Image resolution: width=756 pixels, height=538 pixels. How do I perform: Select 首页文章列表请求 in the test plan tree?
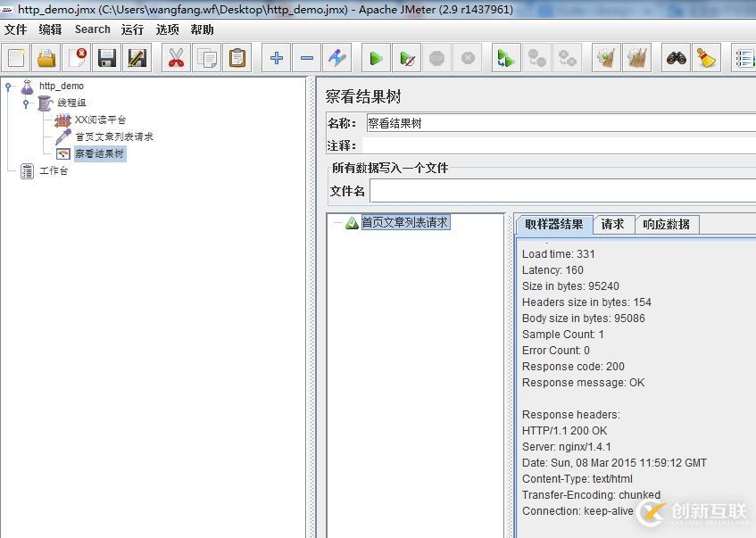[114, 137]
